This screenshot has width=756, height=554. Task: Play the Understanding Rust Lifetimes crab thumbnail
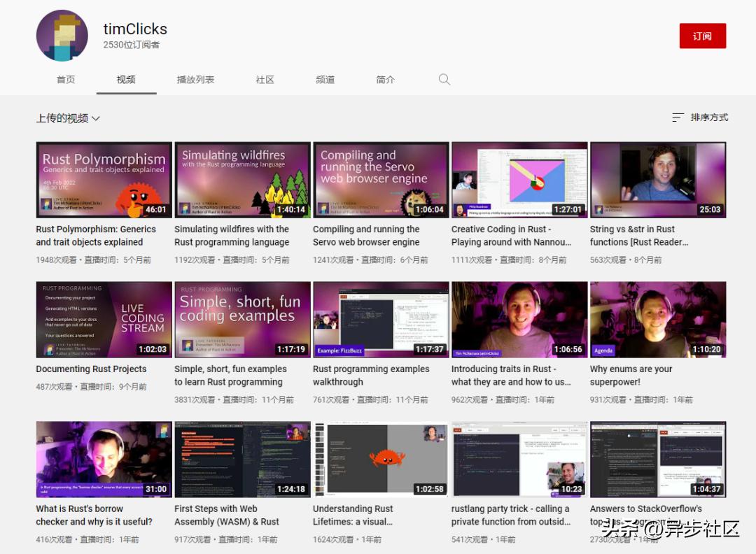point(381,460)
